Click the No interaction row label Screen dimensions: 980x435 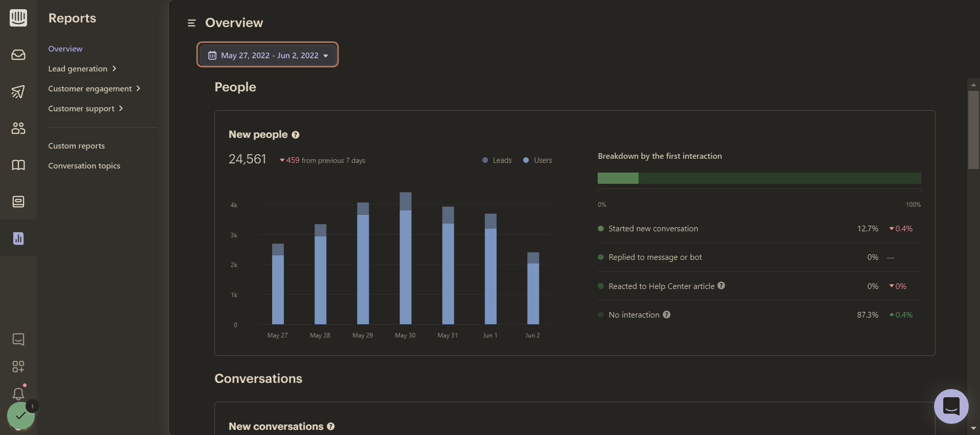(634, 315)
